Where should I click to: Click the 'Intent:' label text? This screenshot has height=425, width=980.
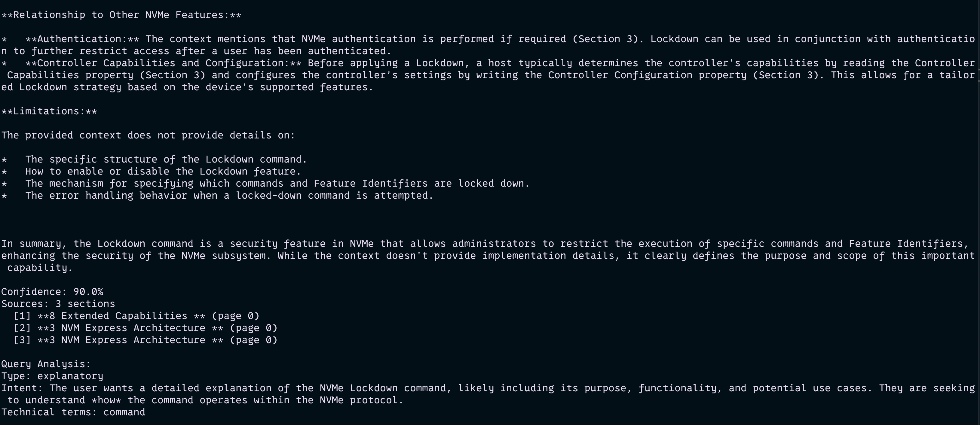coord(22,388)
